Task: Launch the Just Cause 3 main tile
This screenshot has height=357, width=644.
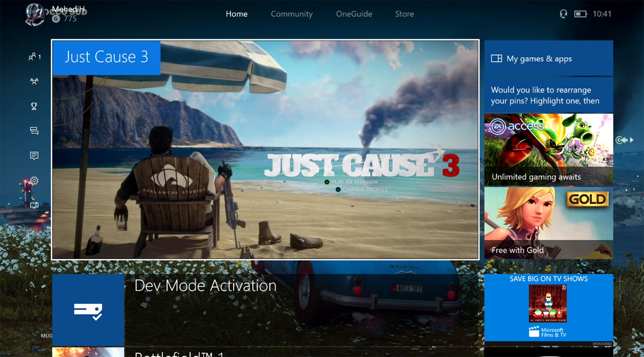Action: (x=265, y=150)
